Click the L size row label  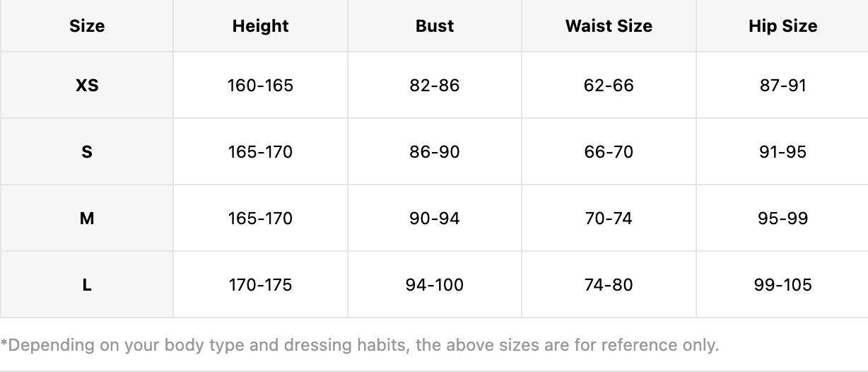tap(87, 285)
